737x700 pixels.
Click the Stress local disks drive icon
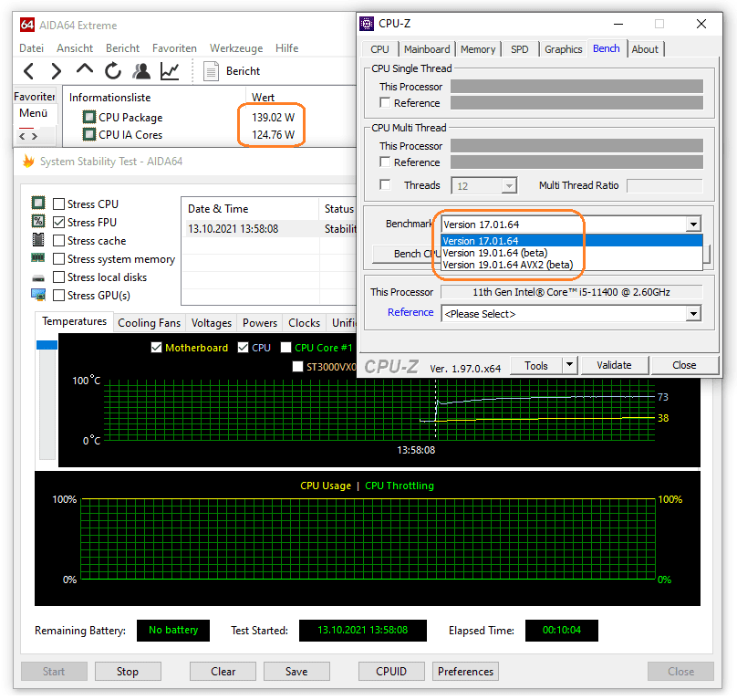click(38, 278)
